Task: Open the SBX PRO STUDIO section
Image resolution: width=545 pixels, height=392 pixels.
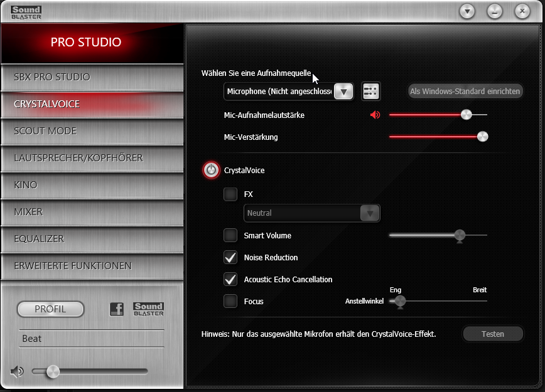Action: click(x=92, y=77)
